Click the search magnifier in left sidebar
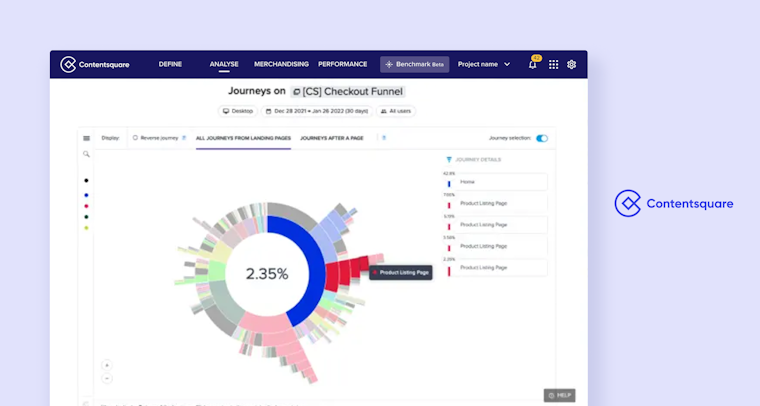Image resolution: width=760 pixels, height=406 pixels. tap(86, 154)
